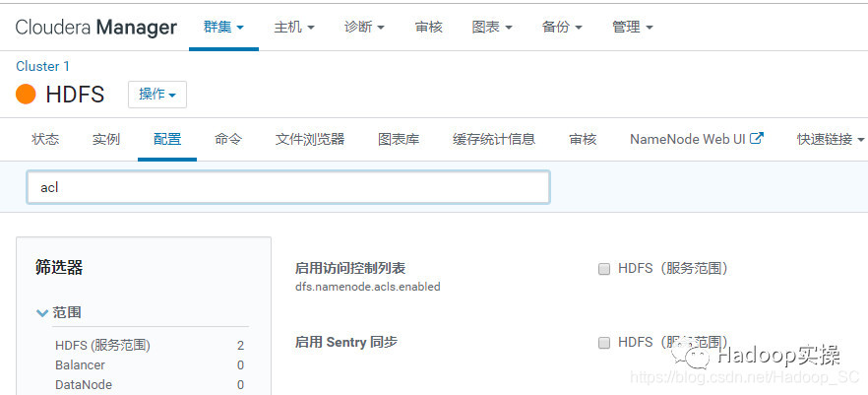The height and width of the screenshot is (395, 868).
Task: Open the 主机 dropdown menu
Action: coord(294,27)
